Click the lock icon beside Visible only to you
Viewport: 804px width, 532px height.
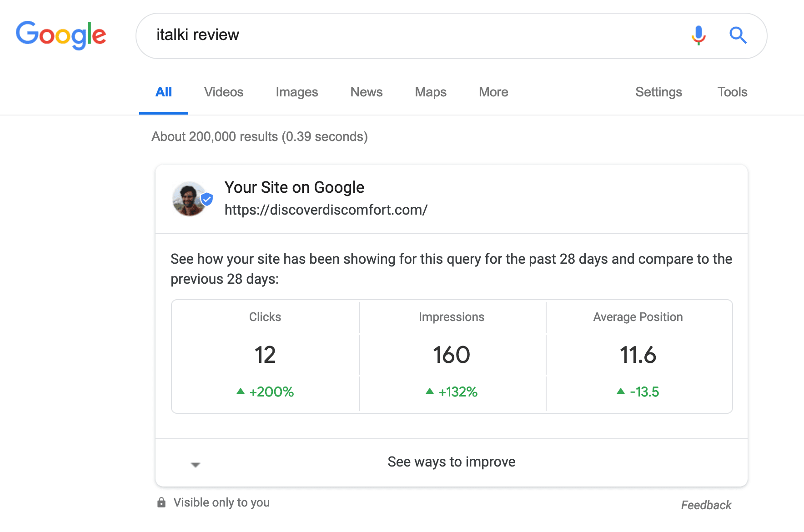(161, 502)
